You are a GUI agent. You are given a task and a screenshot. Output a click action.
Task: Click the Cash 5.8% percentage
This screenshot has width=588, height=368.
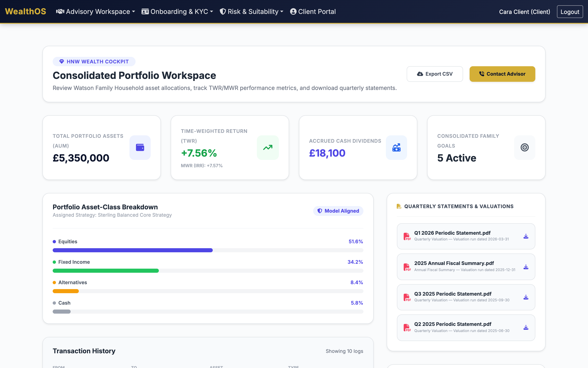357,303
